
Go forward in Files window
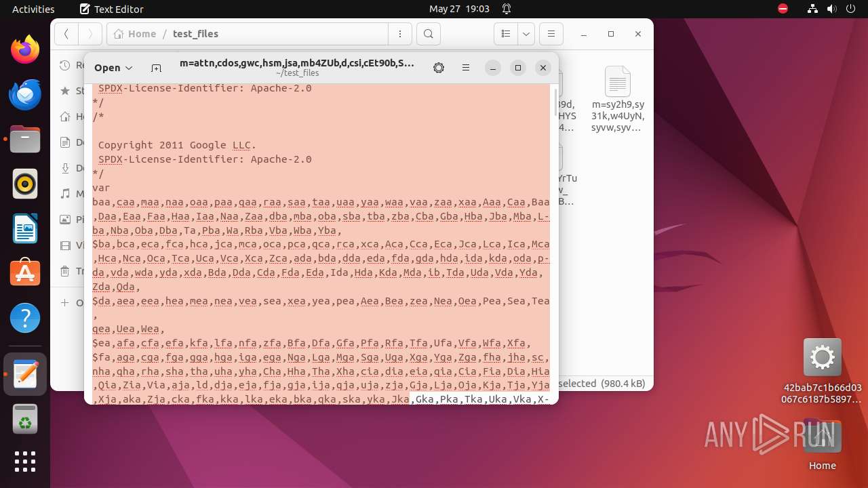[90, 34]
